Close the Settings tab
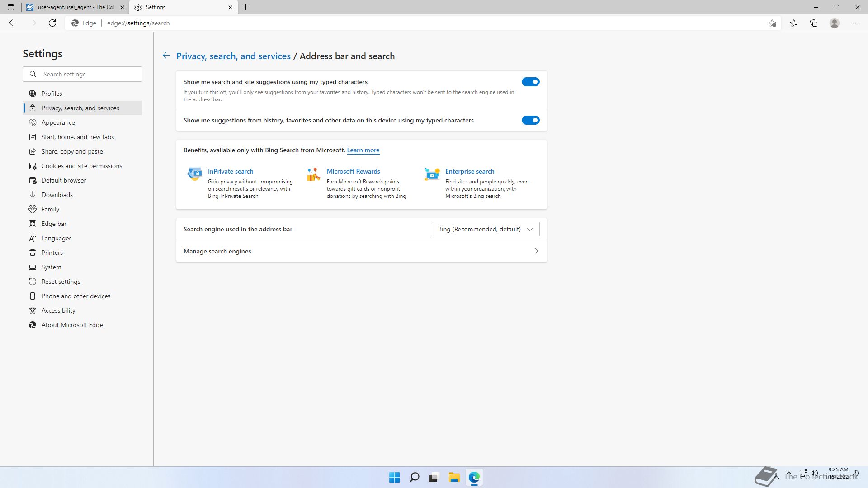Viewport: 868px width, 488px height. pyautogui.click(x=230, y=7)
